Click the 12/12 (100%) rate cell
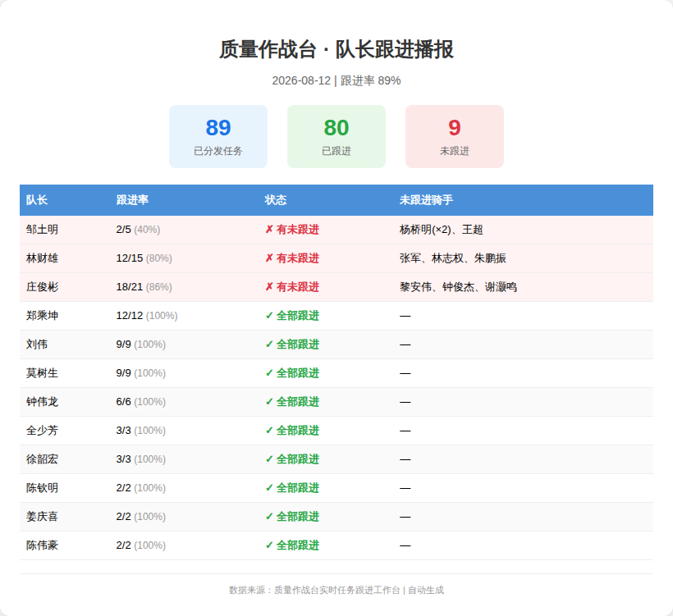The height and width of the screenshot is (616, 673). point(147,316)
